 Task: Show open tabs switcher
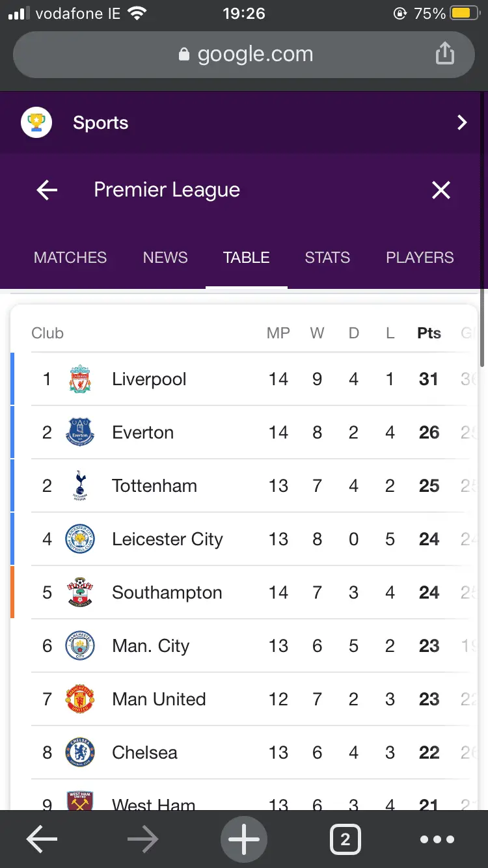(x=345, y=840)
